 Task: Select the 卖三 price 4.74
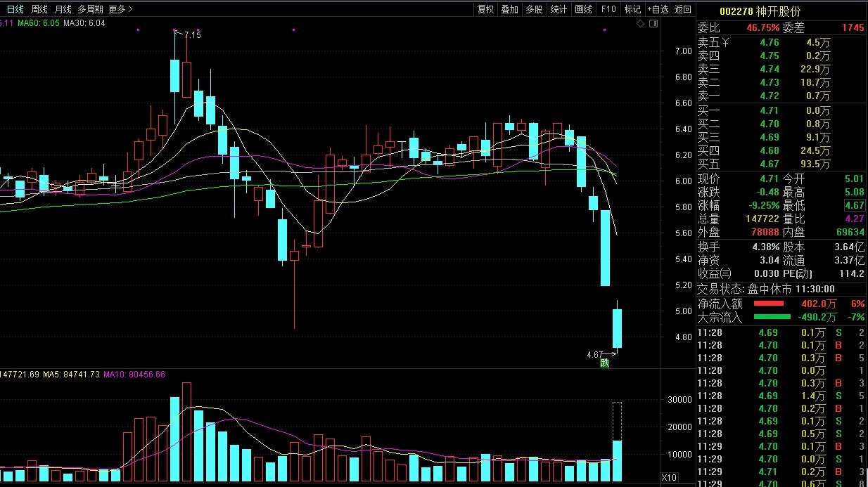(x=770, y=69)
